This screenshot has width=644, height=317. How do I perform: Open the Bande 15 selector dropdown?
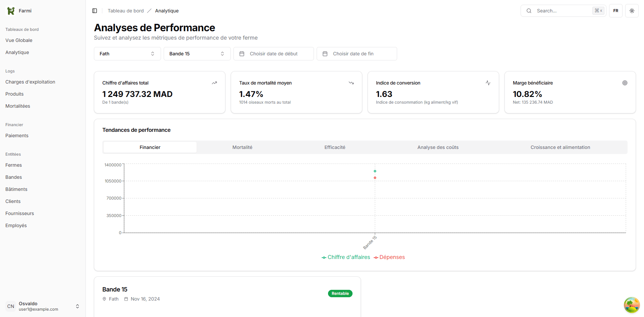click(x=197, y=54)
